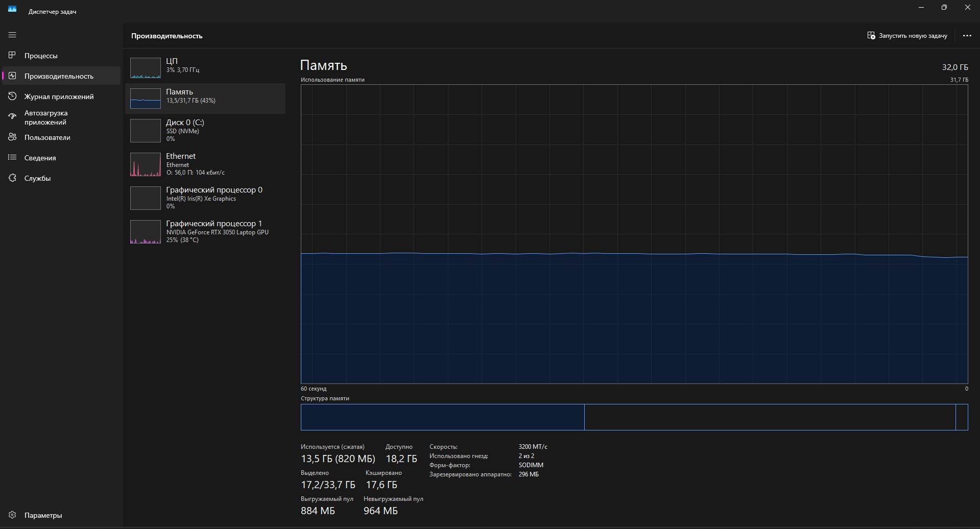980x529 pixels.
Task: Select the ЦП performance graph thumbnail
Action: pos(146,68)
